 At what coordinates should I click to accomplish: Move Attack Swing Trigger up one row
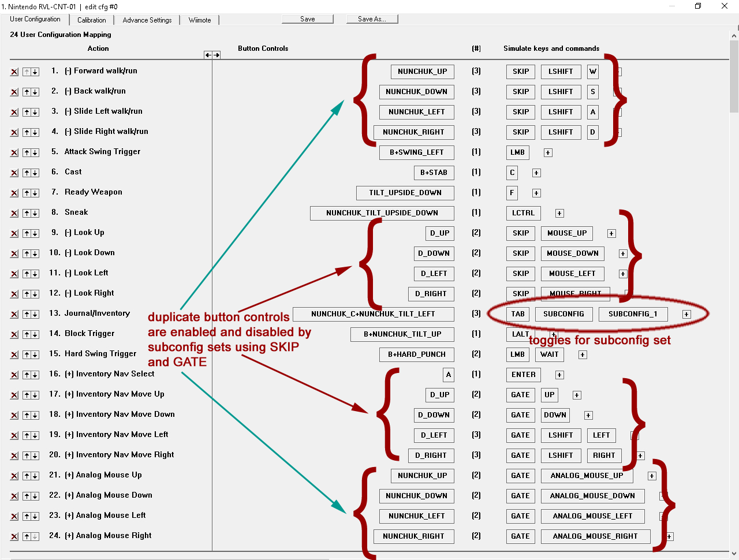(x=27, y=153)
